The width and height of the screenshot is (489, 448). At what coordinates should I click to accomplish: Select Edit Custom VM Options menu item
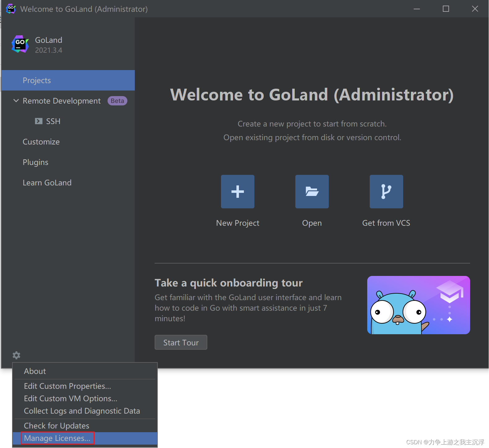[x=85, y=398]
